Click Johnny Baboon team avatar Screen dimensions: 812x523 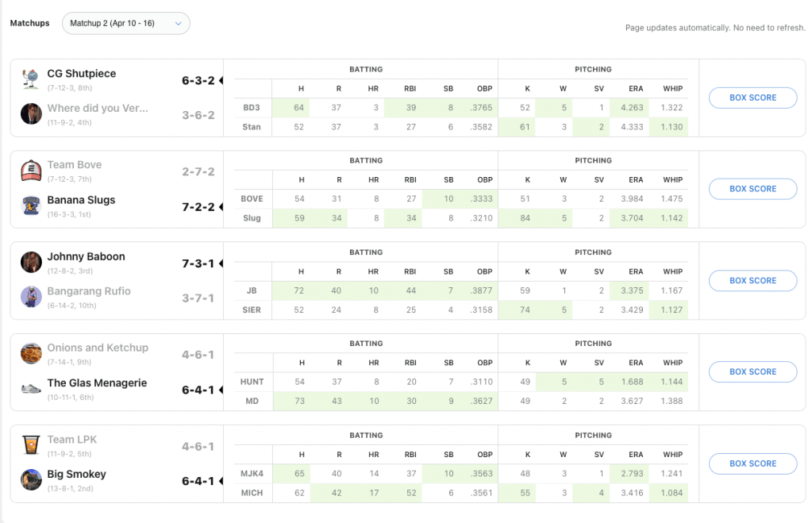31,262
